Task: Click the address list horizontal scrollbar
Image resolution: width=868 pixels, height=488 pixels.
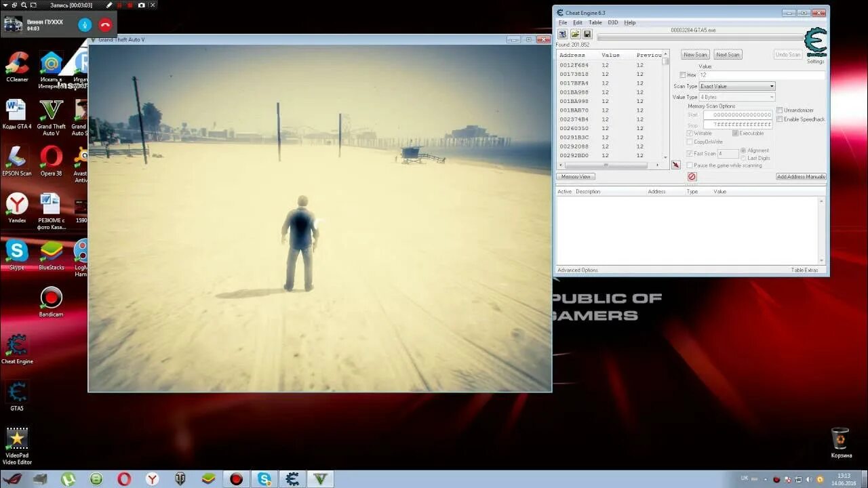Action: (609, 165)
